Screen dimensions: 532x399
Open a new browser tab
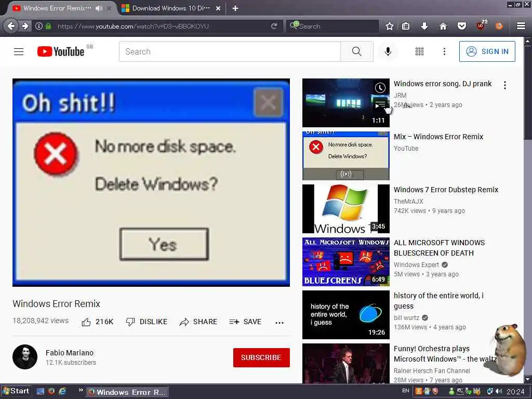tap(235, 8)
